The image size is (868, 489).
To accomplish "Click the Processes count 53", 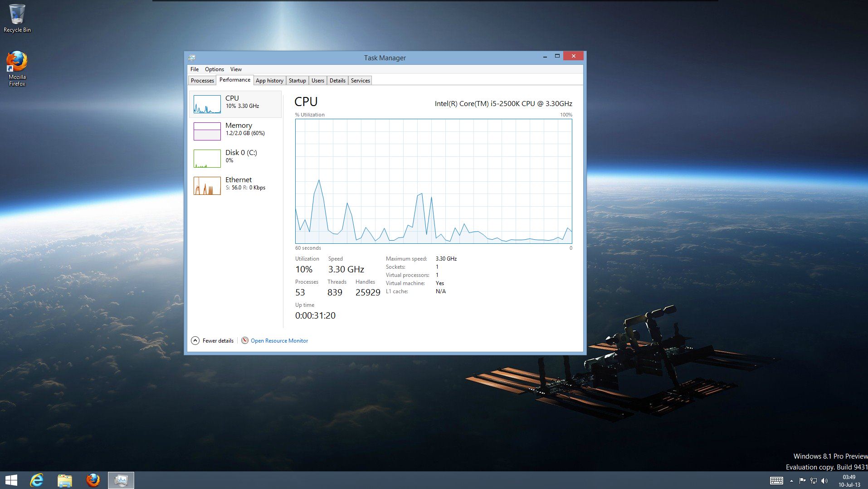I will [x=300, y=292].
